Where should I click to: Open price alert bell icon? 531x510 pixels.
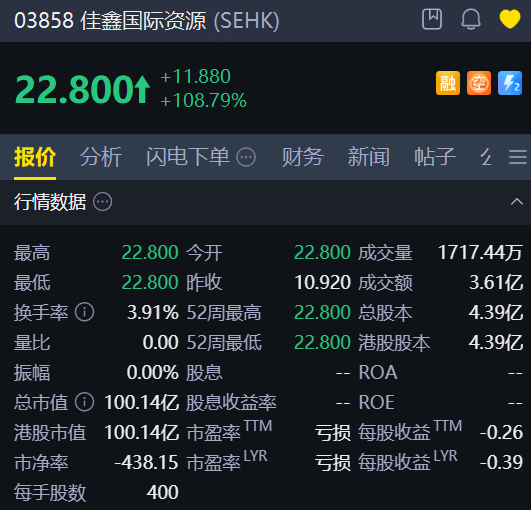point(471,19)
